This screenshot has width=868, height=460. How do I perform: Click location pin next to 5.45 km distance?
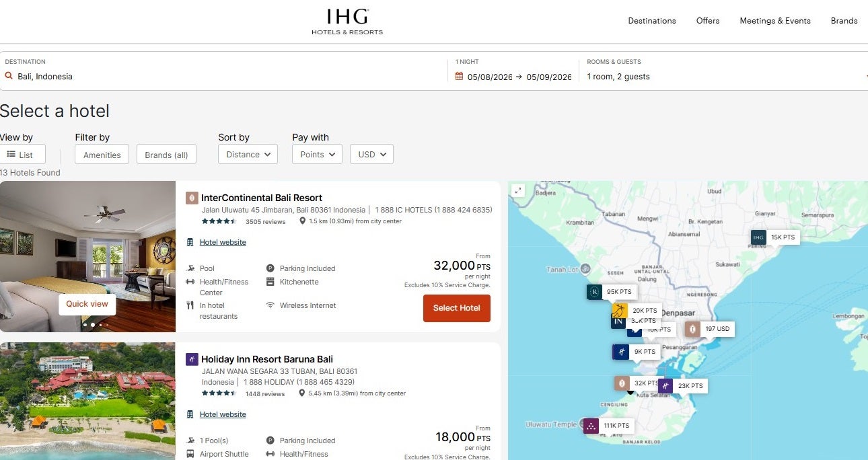(x=302, y=393)
